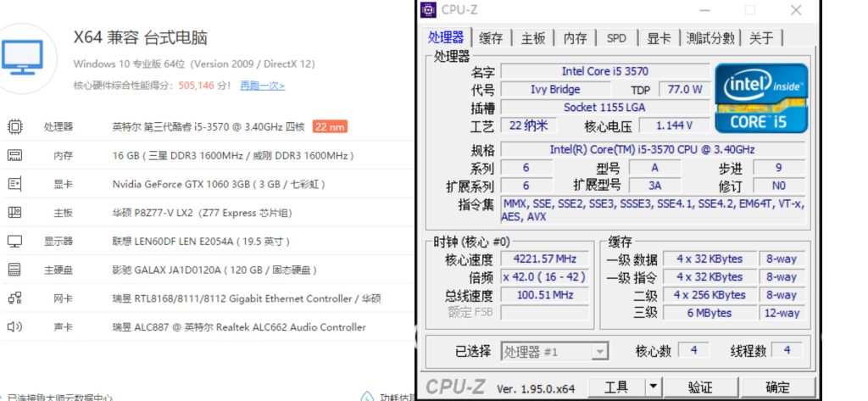This screenshot has width=868, height=401.
Task: Click the 505,146 performance score
Action: coord(196,86)
